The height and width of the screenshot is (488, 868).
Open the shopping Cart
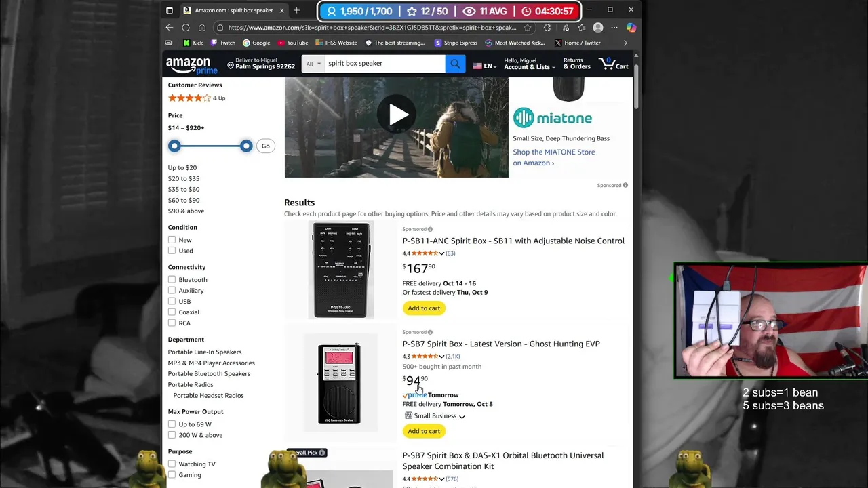(x=613, y=64)
